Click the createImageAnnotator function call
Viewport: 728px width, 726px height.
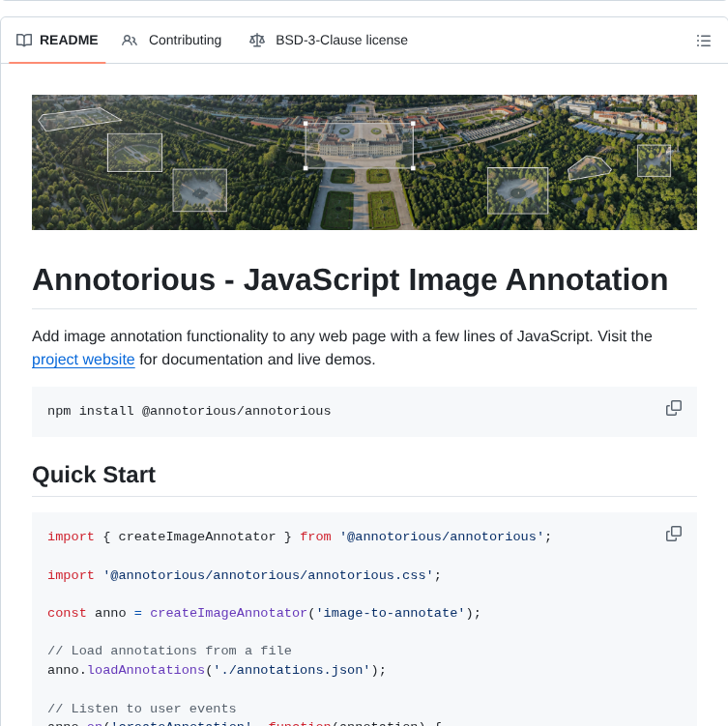[x=228, y=613]
